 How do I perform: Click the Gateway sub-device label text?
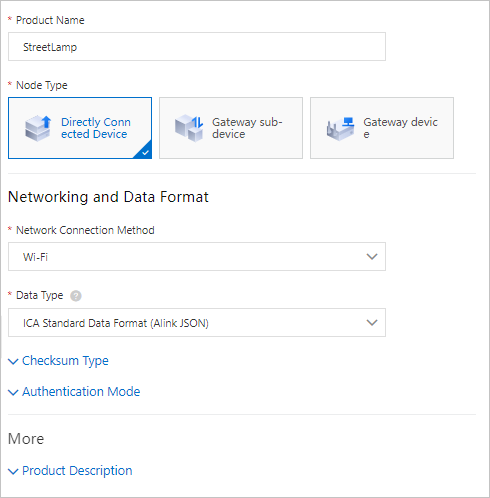247,128
